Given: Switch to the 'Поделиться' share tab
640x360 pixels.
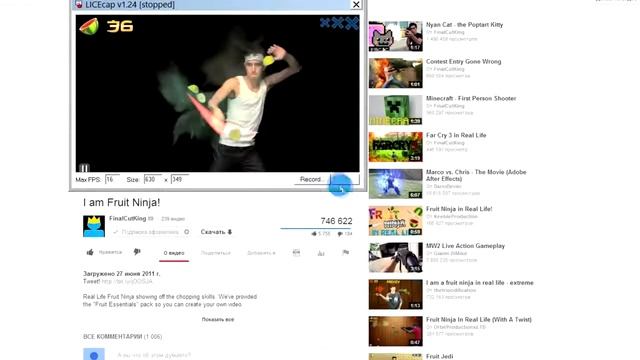Looking at the screenshot, I should click(216, 253).
